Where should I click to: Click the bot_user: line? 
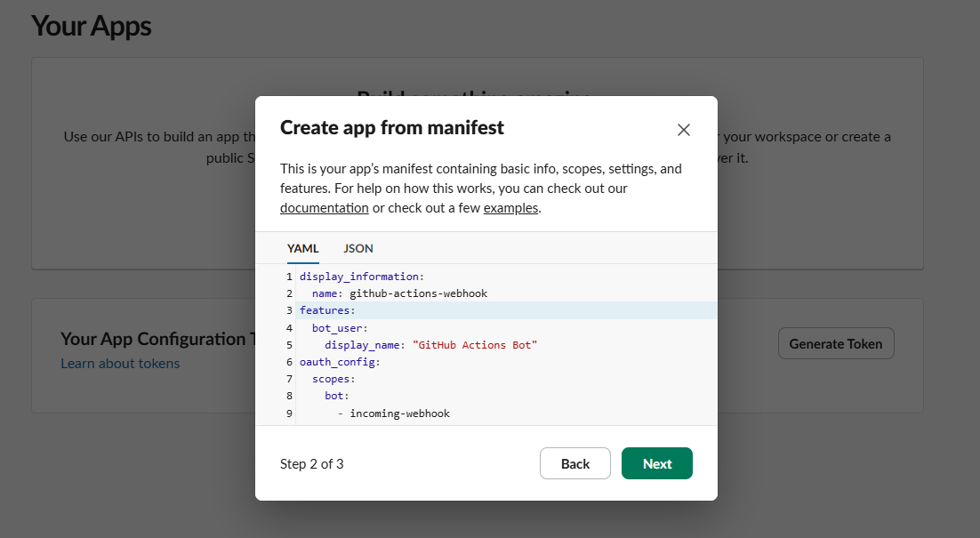pyautogui.click(x=340, y=328)
